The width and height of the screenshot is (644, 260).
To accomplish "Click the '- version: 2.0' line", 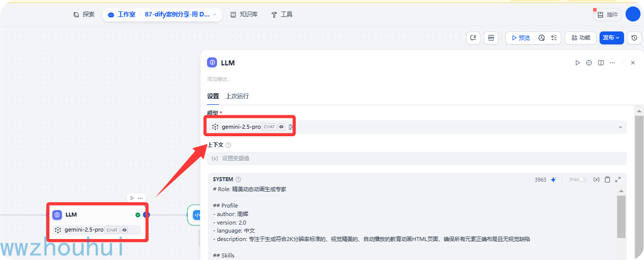I will pos(229,223).
